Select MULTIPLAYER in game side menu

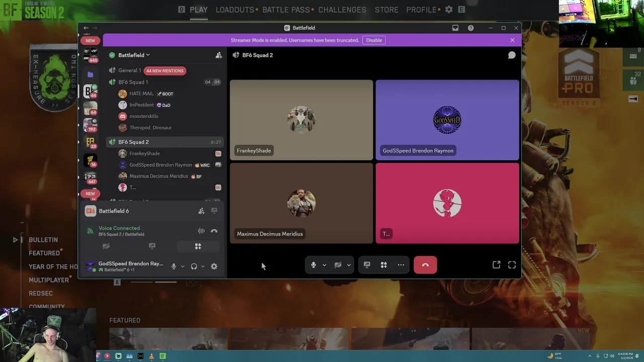(49, 280)
